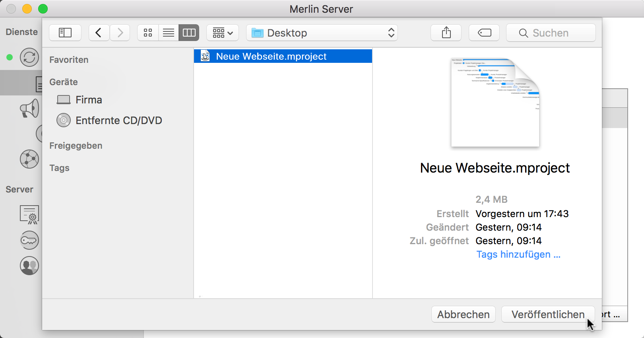Click the edit tags toolbar button
This screenshot has width=644, height=338.
tap(484, 33)
